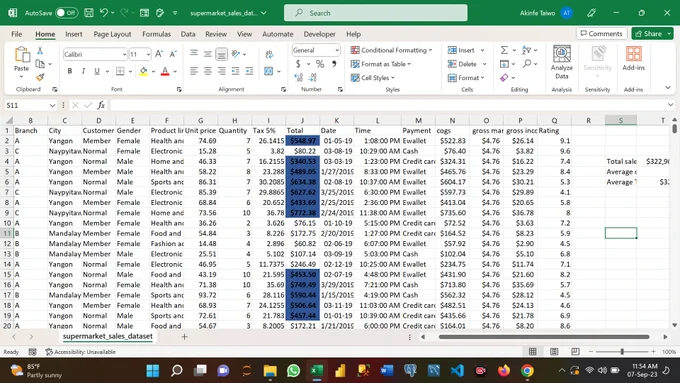The height and width of the screenshot is (383, 680).
Task: Select the supermarket_sales_dataset sheet tab
Action: pos(108,336)
